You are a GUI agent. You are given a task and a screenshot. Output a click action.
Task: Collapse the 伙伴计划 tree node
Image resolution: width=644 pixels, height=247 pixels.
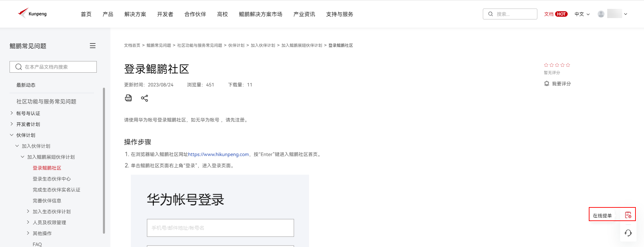(x=12, y=135)
